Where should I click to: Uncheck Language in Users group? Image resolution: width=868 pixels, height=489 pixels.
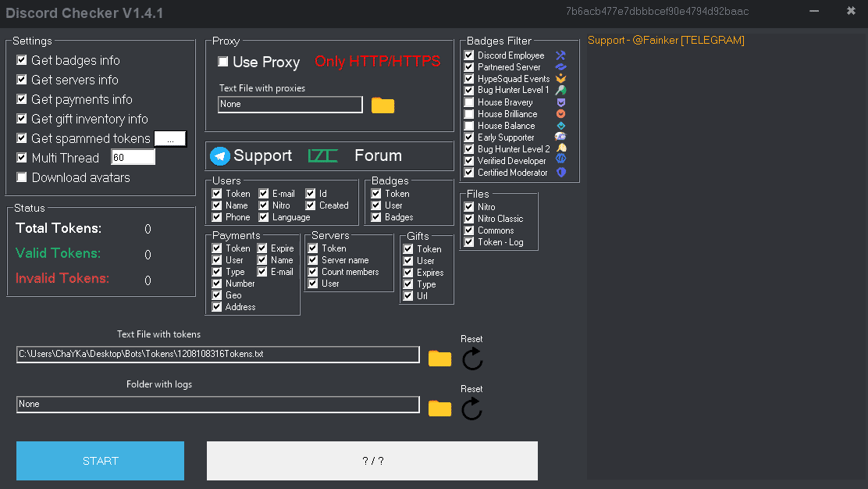click(264, 217)
